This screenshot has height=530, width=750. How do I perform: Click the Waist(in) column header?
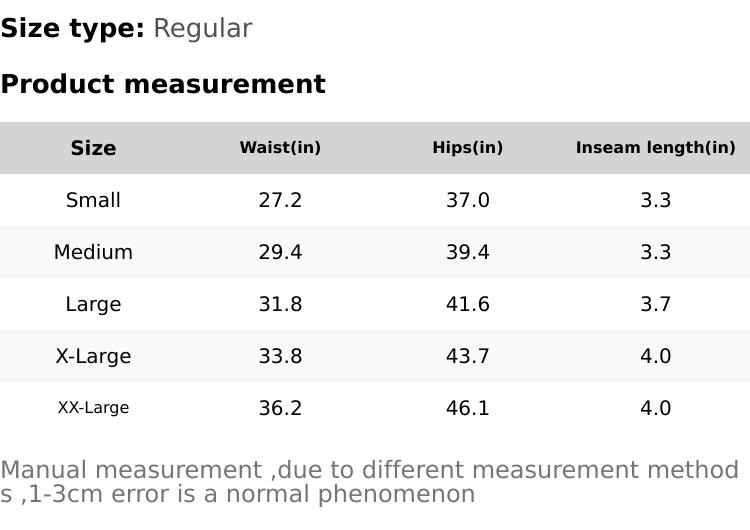point(280,148)
